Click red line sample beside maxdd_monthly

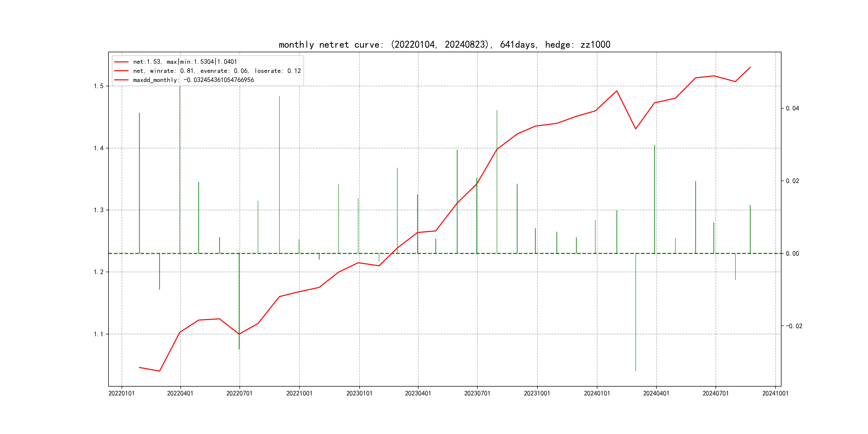click(121, 80)
